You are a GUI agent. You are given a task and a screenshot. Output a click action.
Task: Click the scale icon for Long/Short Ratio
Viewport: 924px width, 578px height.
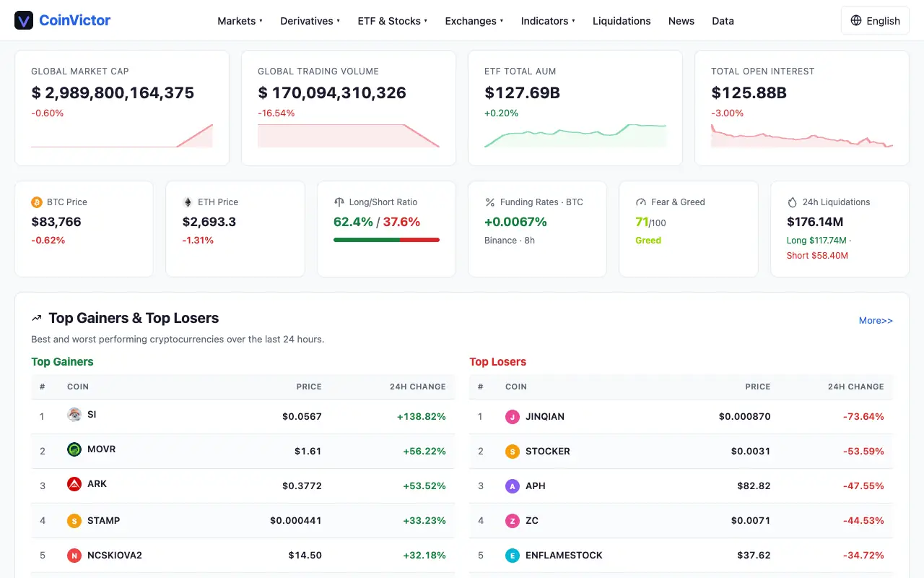coord(339,202)
